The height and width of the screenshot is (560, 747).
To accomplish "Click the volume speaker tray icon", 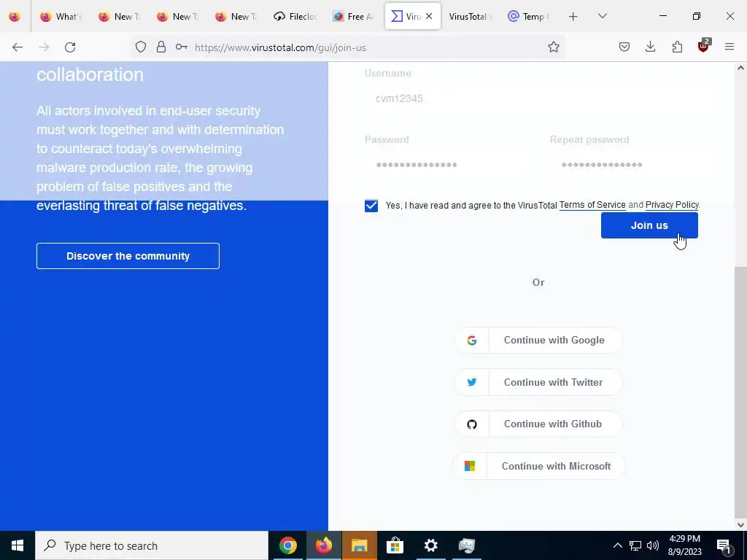I will (653, 545).
